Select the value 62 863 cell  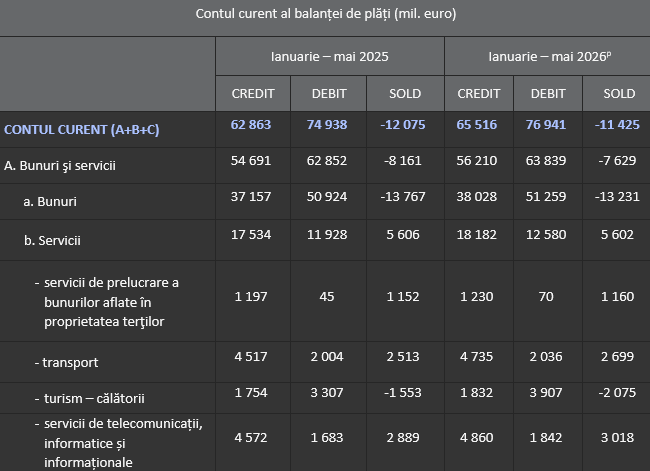pyautogui.click(x=251, y=125)
